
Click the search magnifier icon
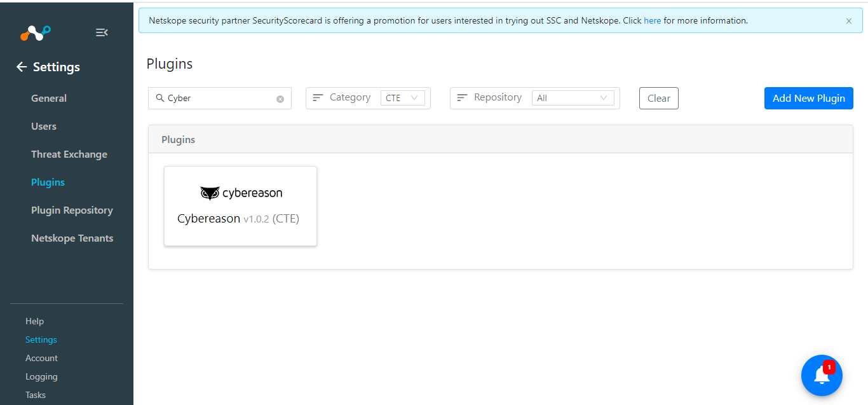(160, 98)
